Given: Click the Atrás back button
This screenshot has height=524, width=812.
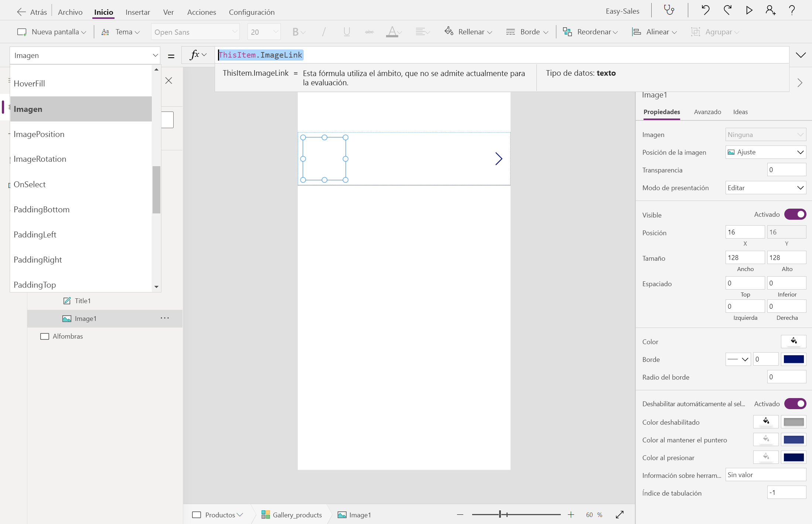Looking at the screenshot, I should [x=32, y=11].
